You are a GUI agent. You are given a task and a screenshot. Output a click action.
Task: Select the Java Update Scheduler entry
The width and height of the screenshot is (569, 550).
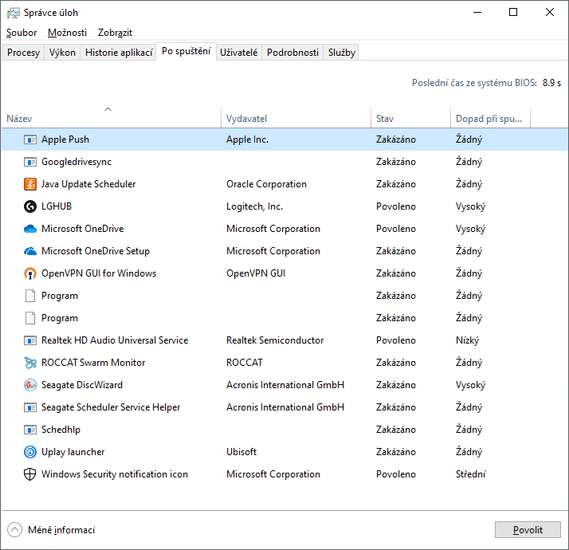point(88,184)
